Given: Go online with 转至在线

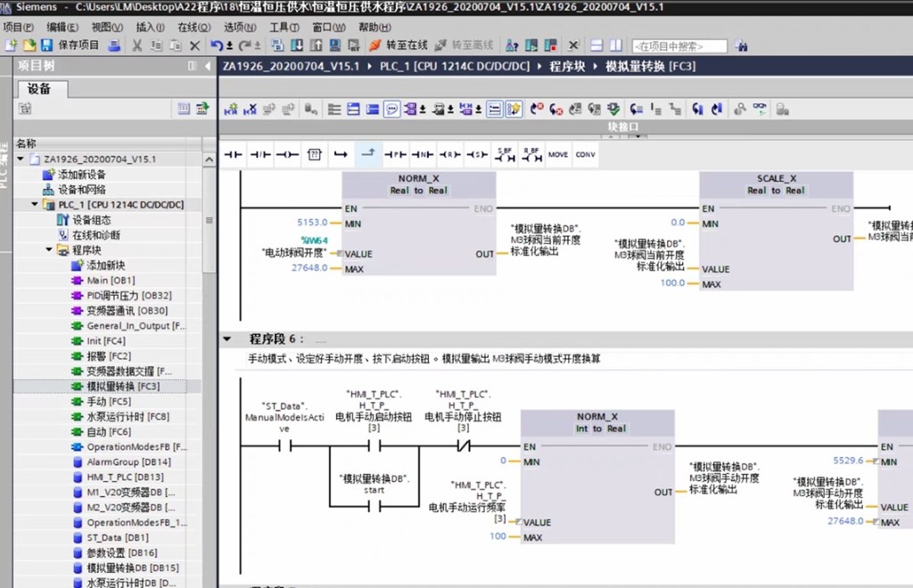Looking at the screenshot, I should [x=399, y=45].
